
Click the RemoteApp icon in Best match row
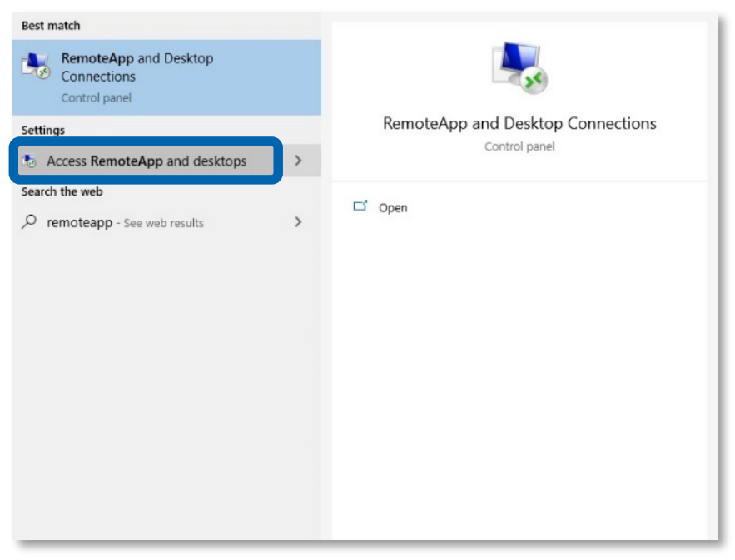tap(36, 66)
